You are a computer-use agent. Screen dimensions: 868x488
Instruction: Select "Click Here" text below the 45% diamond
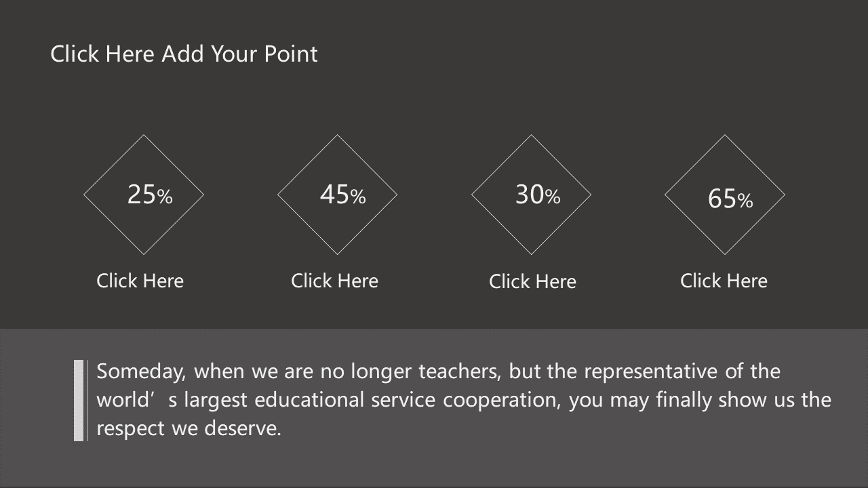pos(334,281)
